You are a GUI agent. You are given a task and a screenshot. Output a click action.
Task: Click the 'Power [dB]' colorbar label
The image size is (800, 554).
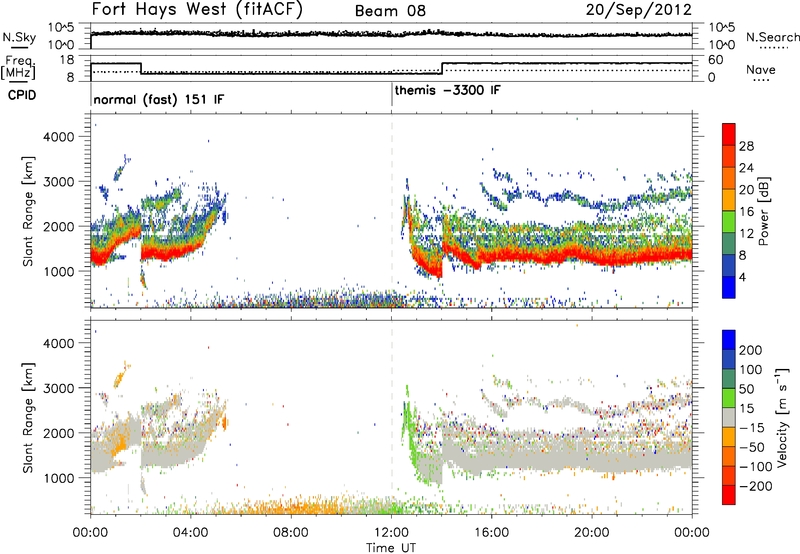(x=763, y=211)
